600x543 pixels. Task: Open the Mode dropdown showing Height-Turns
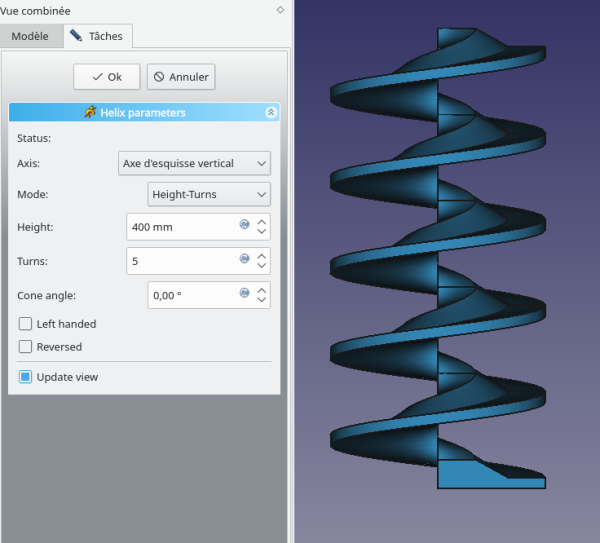(x=209, y=194)
